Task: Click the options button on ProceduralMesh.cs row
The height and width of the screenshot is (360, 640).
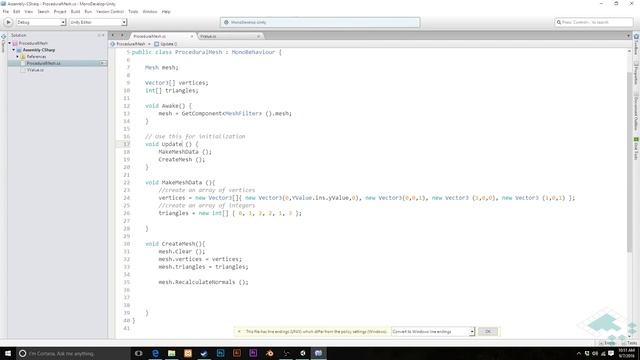Action: [103, 63]
